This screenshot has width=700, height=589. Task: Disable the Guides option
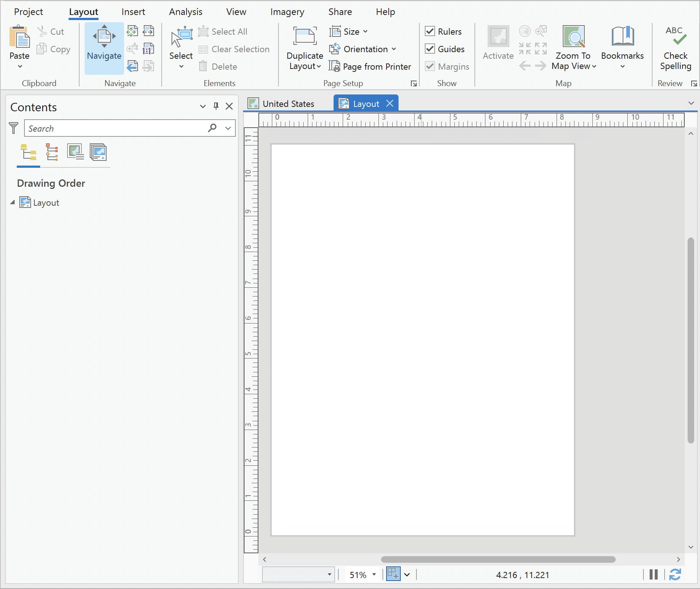430,49
